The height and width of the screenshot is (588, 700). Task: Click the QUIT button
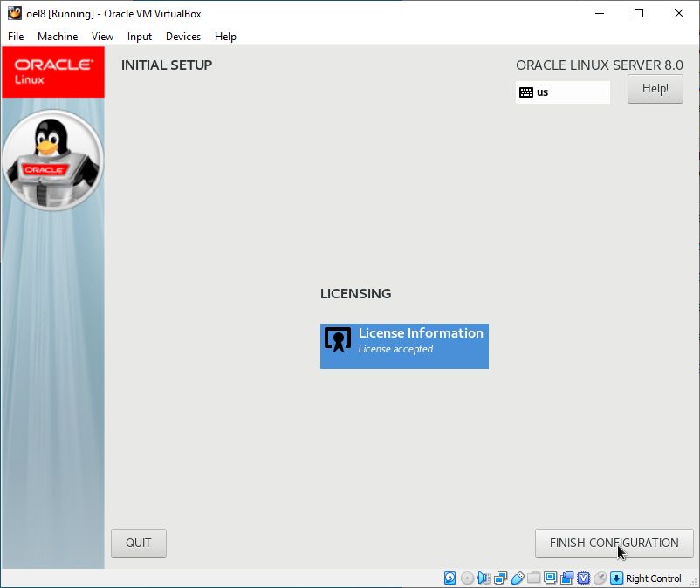(x=139, y=543)
